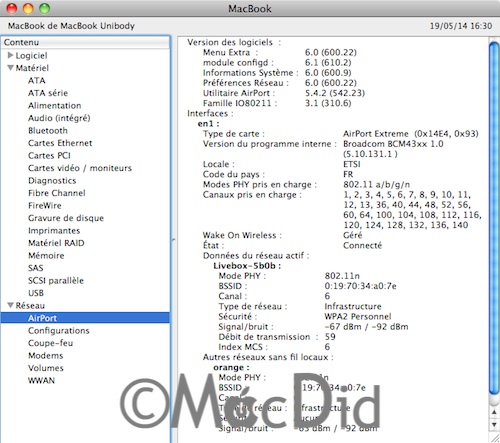Screen dimensions: 500x443
Task: Open Matériel RAID entry
Action: pyautogui.click(x=56, y=243)
